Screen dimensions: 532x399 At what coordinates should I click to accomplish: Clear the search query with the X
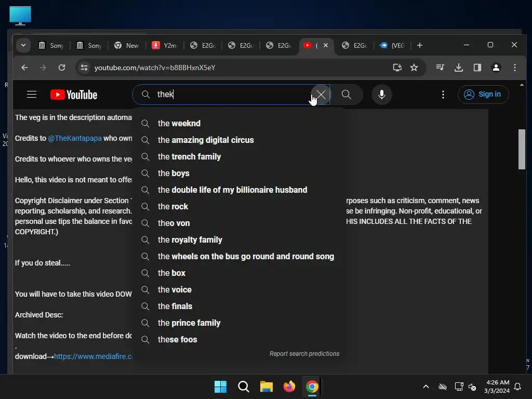pos(321,95)
